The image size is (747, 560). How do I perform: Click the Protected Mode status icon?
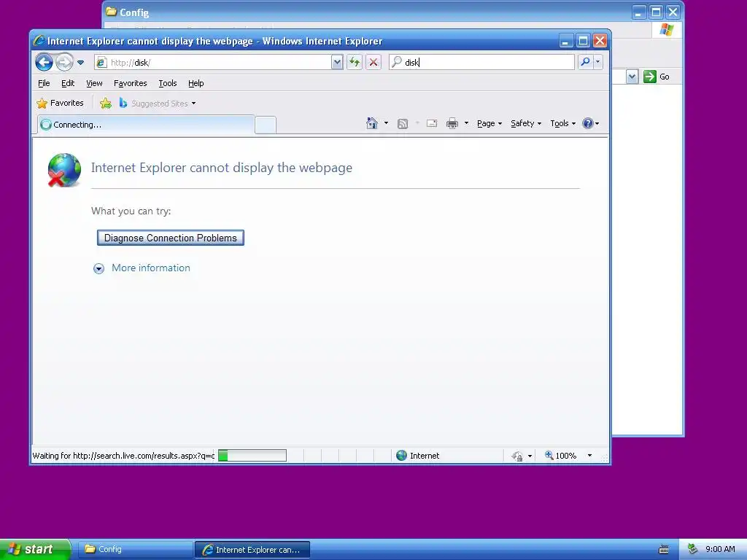(517, 456)
